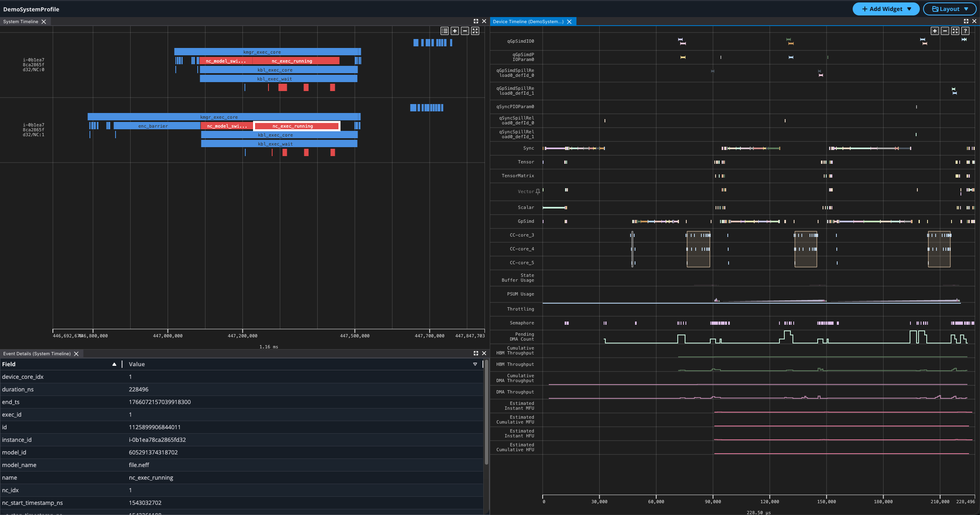Open the Value column filter dropdown
Viewport: 980px width, 515px height.
(x=475, y=364)
